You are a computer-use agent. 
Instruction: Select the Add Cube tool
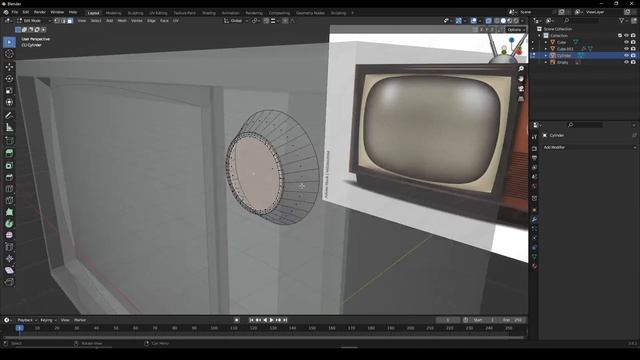[9, 140]
